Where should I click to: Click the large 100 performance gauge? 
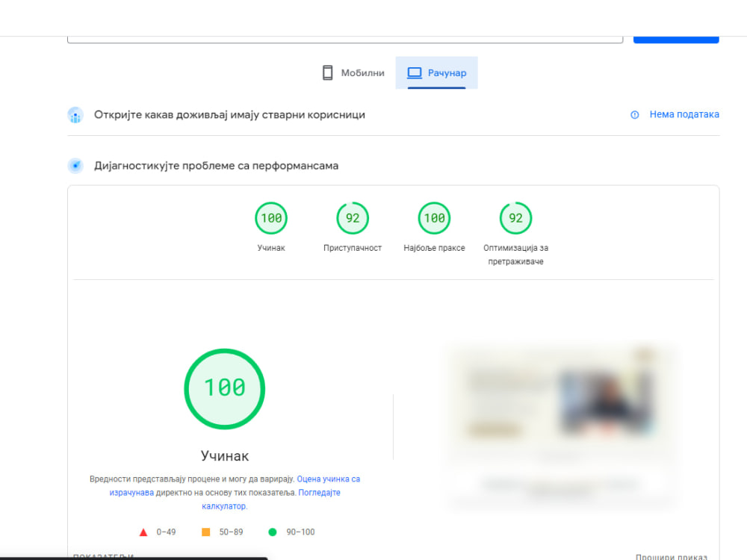click(x=224, y=389)
